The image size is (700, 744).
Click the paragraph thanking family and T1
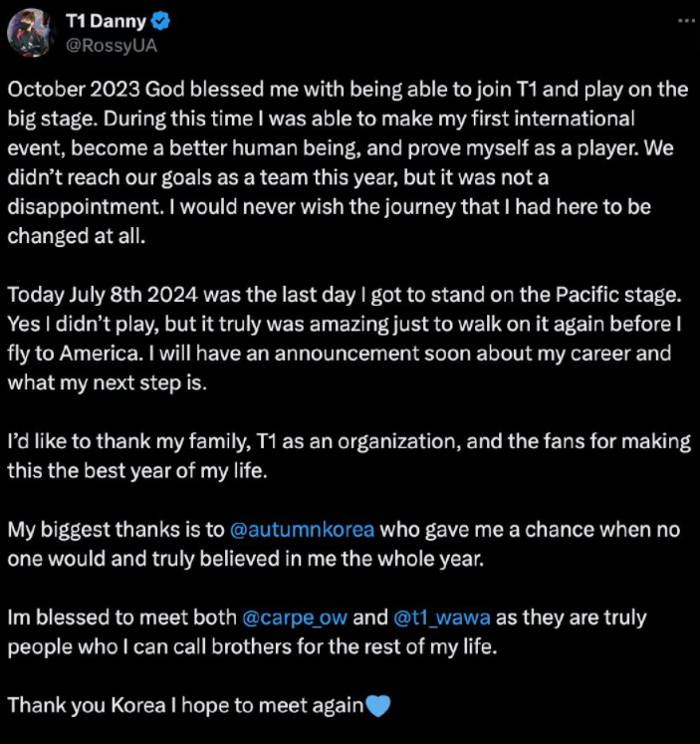coord(350,456)
